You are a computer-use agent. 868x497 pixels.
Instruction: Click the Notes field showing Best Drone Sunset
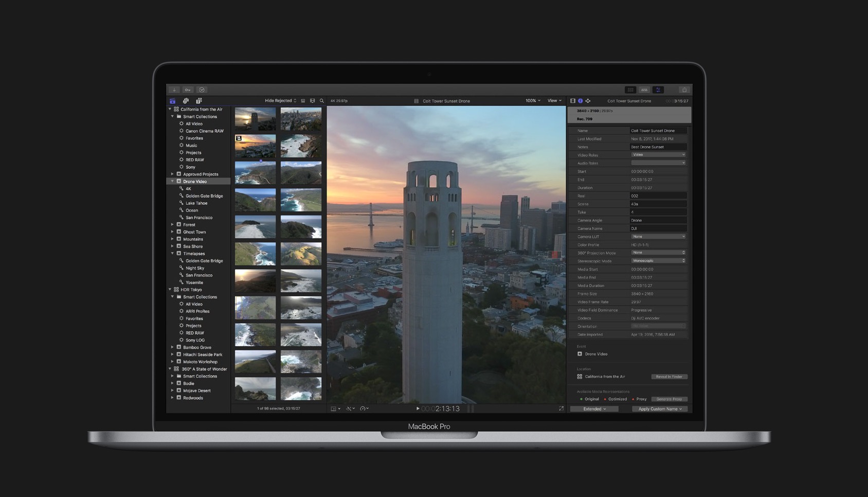(658, 147)
